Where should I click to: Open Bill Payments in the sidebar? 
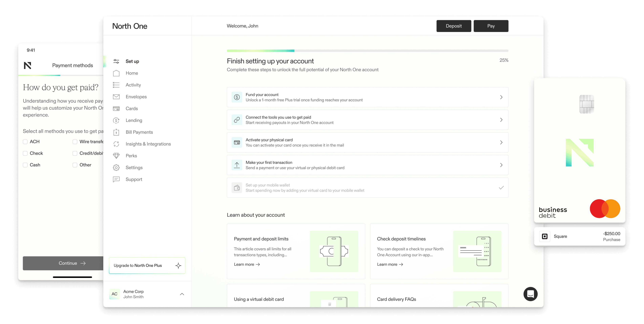click(139, 132)
